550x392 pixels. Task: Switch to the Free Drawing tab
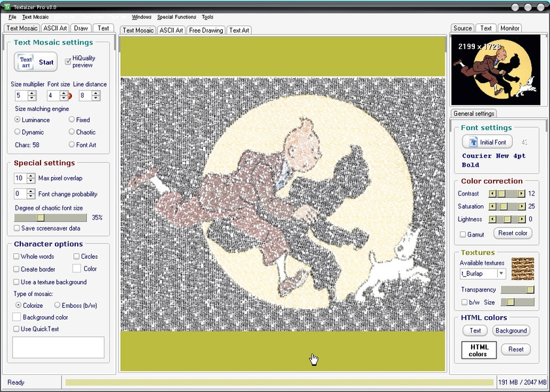(x=205, y=30)
